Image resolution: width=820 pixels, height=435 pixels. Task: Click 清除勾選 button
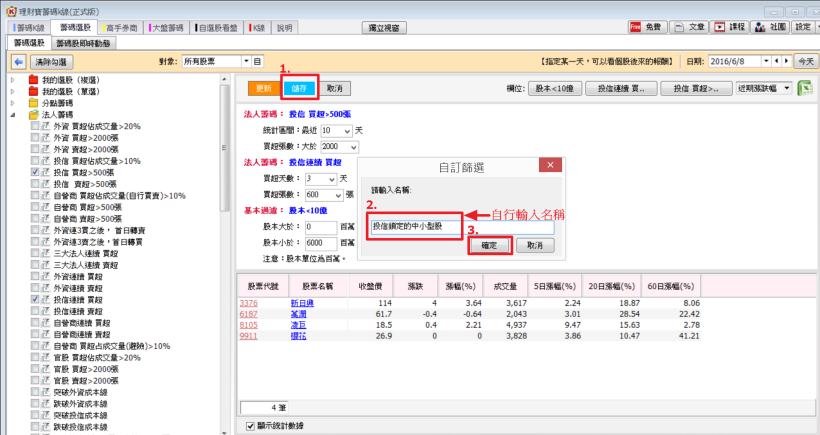point(51,62)
